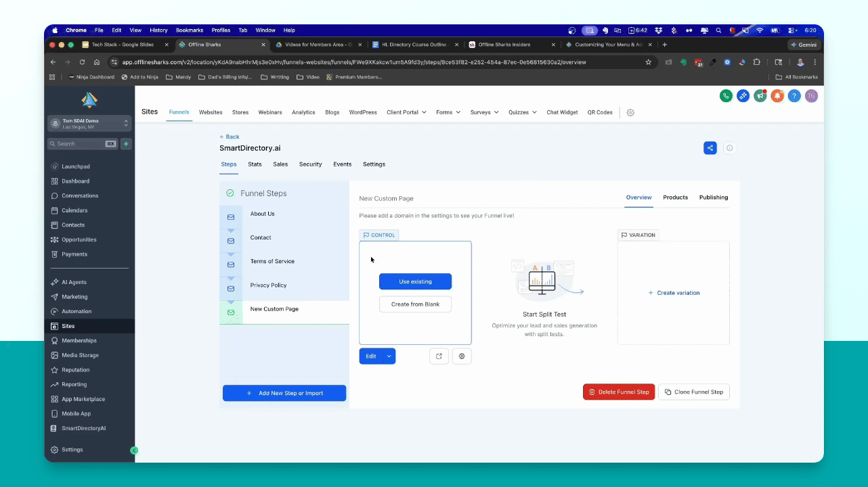Open the Gemini button in Chrome

(x=804, y=45)
